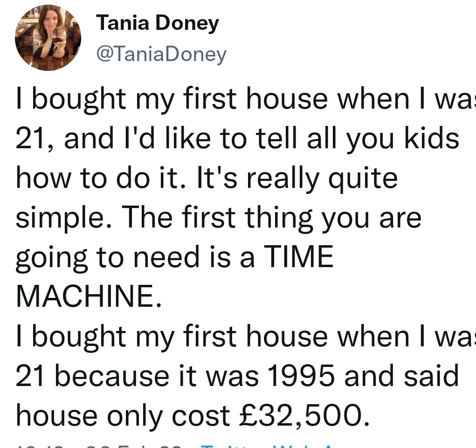The image size is (476, 448).
Task: Click the display name Tania Doney
Action: tap(158, 23)
